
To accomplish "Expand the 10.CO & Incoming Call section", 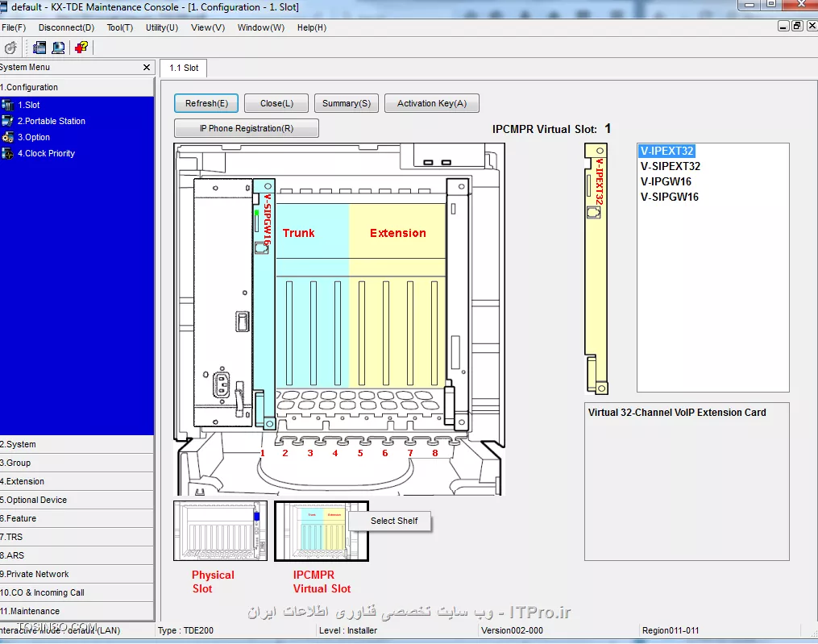I will click(77, 593).
